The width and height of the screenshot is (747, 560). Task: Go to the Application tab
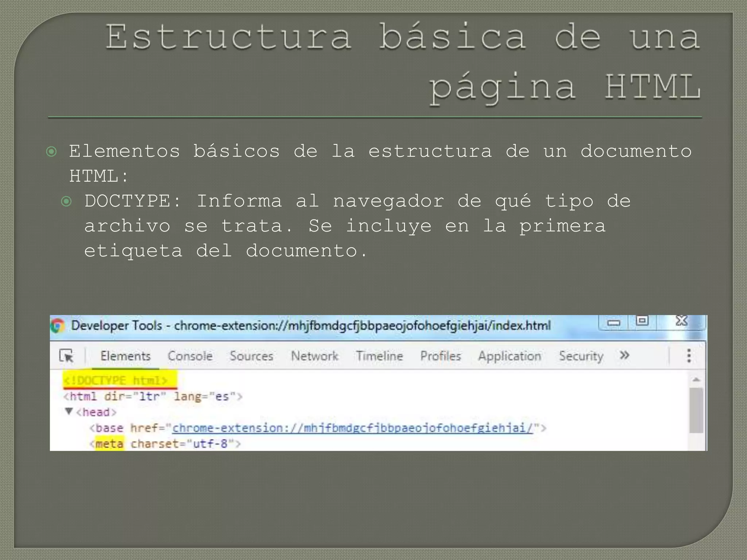click(x=510, y=356)
